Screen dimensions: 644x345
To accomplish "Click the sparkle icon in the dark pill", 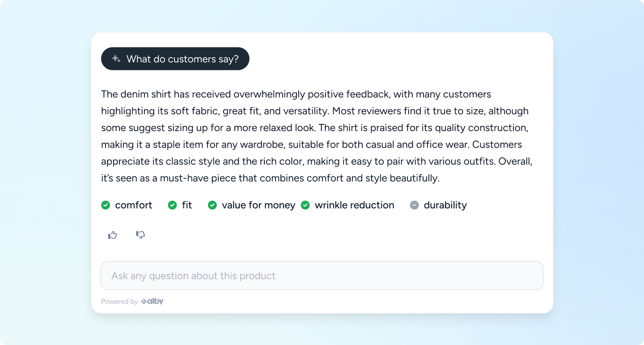I will click(116, 59).
